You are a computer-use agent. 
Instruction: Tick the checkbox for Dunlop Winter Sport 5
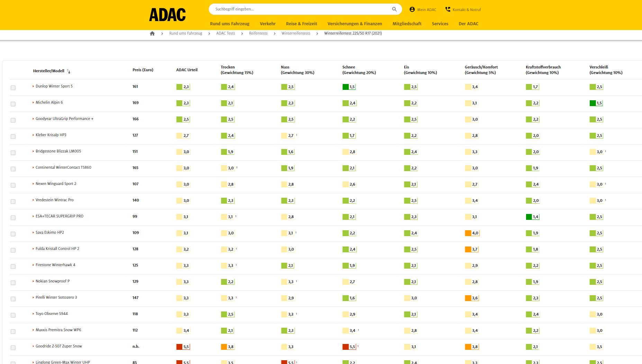[13, 88]
